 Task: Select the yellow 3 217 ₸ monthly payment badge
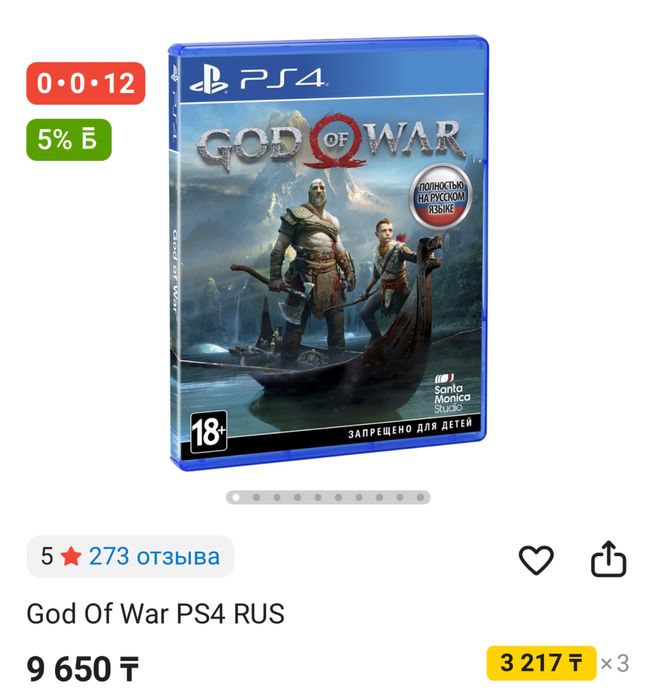(x=541, y=663)
